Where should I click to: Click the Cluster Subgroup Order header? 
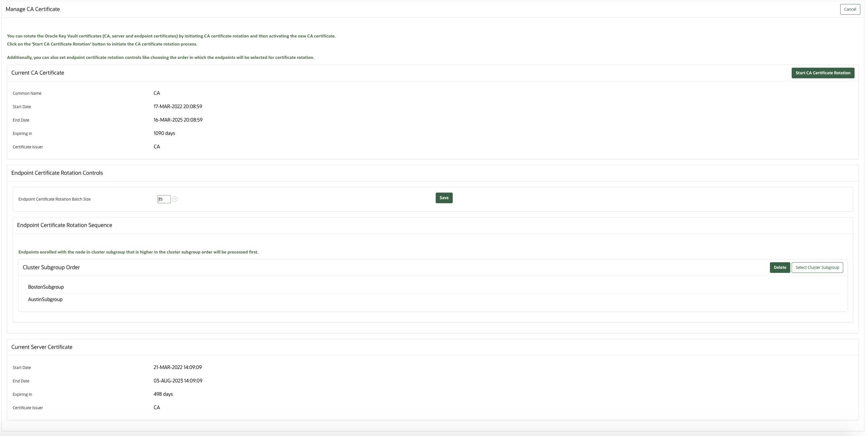[x=51, y=267]
